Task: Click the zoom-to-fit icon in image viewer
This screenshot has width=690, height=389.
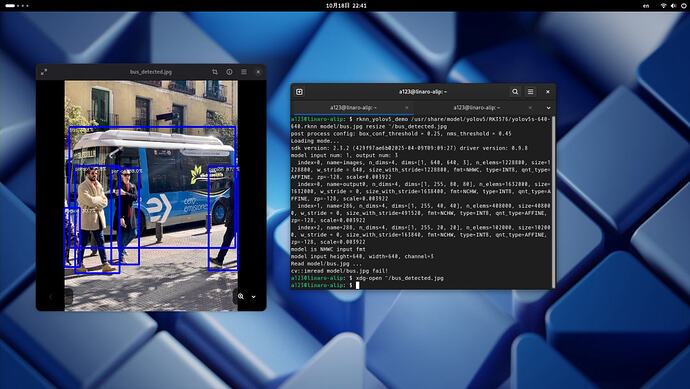Action: click(241, 296)
